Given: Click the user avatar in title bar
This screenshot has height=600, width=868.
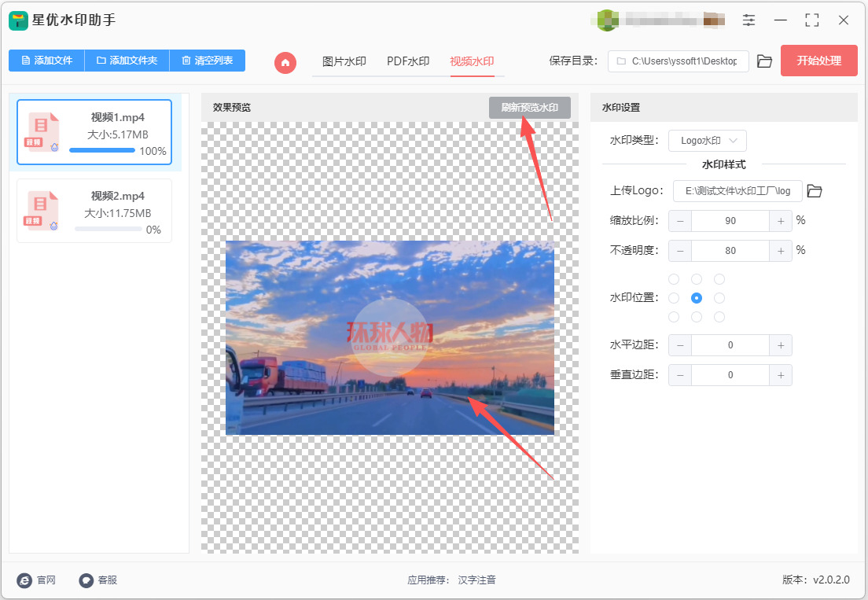Looking at the screenshot, I should point(607,20).
